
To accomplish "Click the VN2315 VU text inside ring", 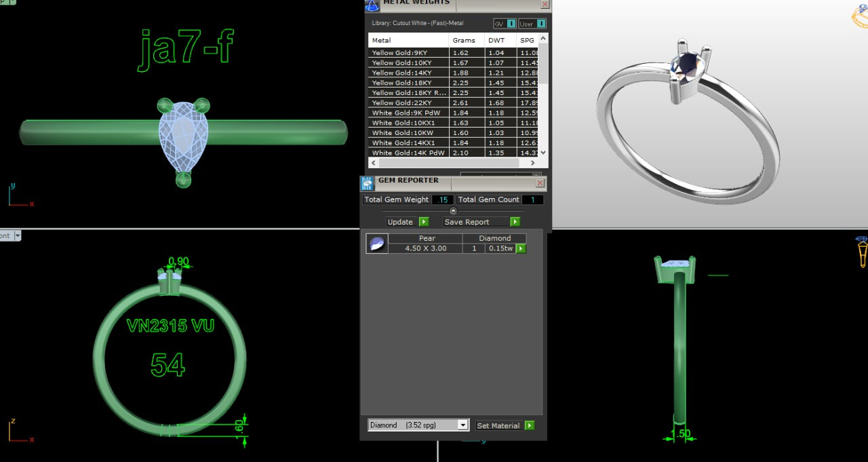I will tap(170, 326).
